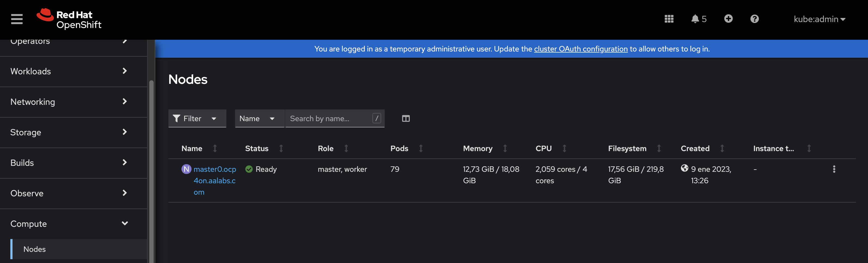Click the globe icon beside created date
Image resolution: width=868 pixels, height=263 pixels.
[x=684, y=168]
